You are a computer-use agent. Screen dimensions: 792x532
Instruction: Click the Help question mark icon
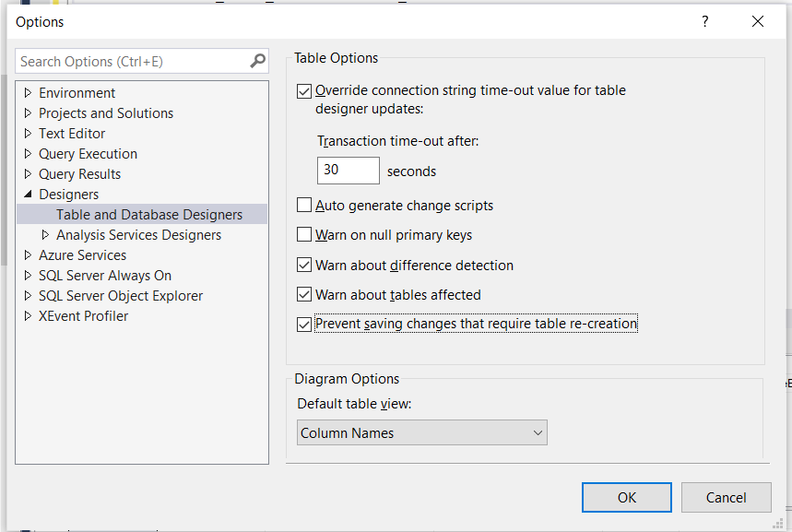[x=704, y=21]
